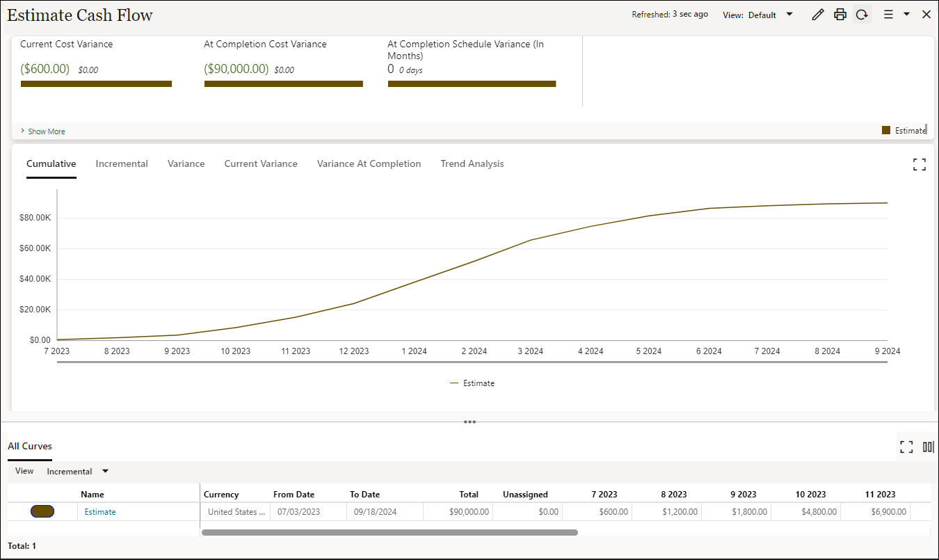Select the Current Variance tab label
This screenshot has width=939, height=560.
(x=261, y=163)
